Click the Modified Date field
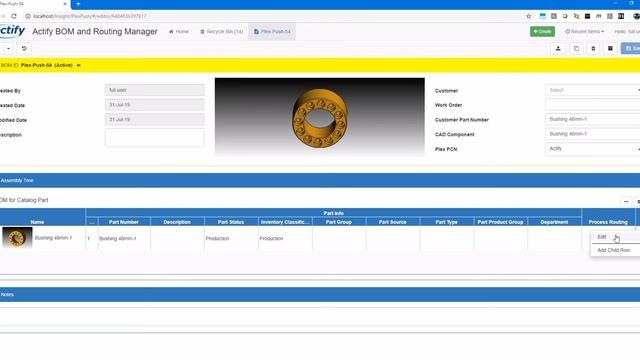 (x=155, y=120)
